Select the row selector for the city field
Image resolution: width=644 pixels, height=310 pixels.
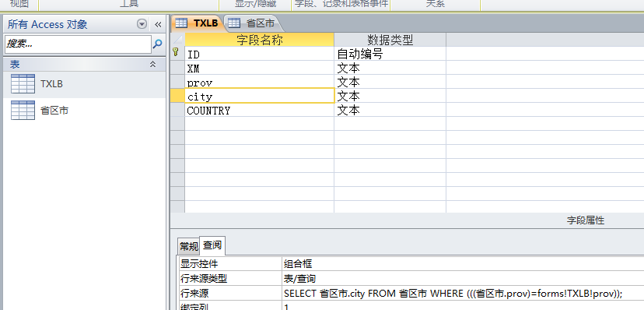tap(177, 96)
